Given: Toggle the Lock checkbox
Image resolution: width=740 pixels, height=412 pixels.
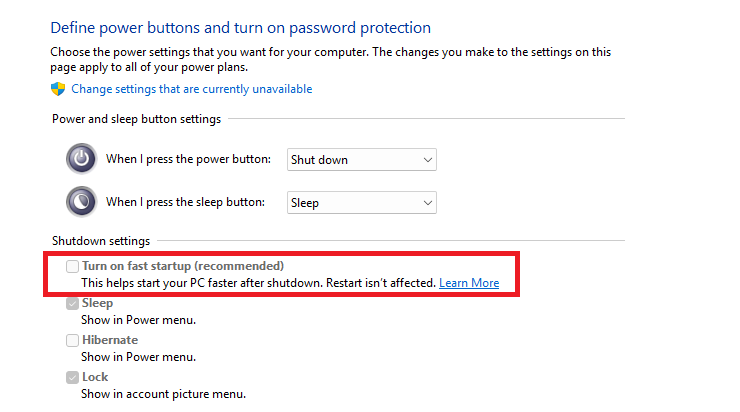Looking at the screenshot, I should [72, 377].
